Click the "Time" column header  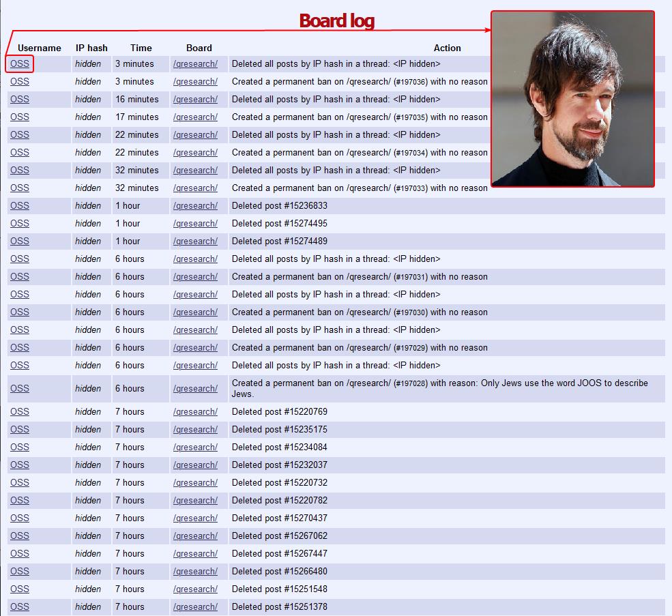coord(141,48)
